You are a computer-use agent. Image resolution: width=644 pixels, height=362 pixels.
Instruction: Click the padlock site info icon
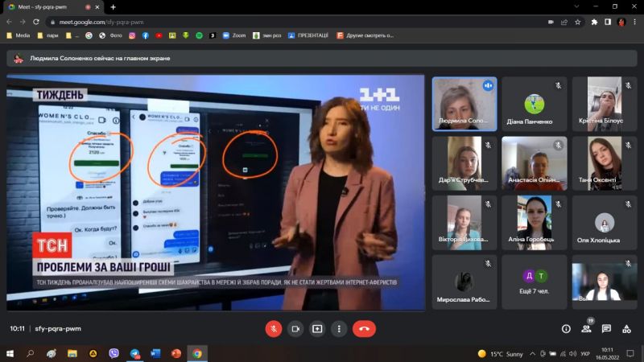[52, 23]
